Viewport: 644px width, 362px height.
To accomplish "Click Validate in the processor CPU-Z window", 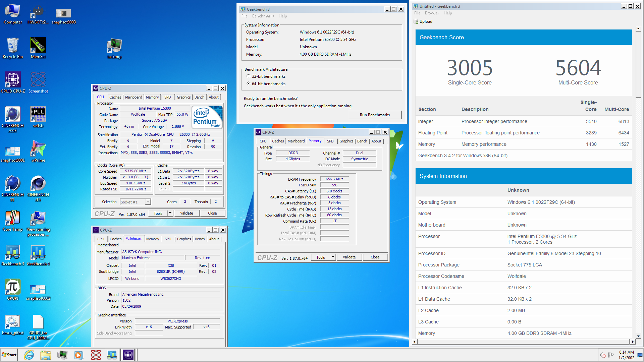I will [186, 213].
